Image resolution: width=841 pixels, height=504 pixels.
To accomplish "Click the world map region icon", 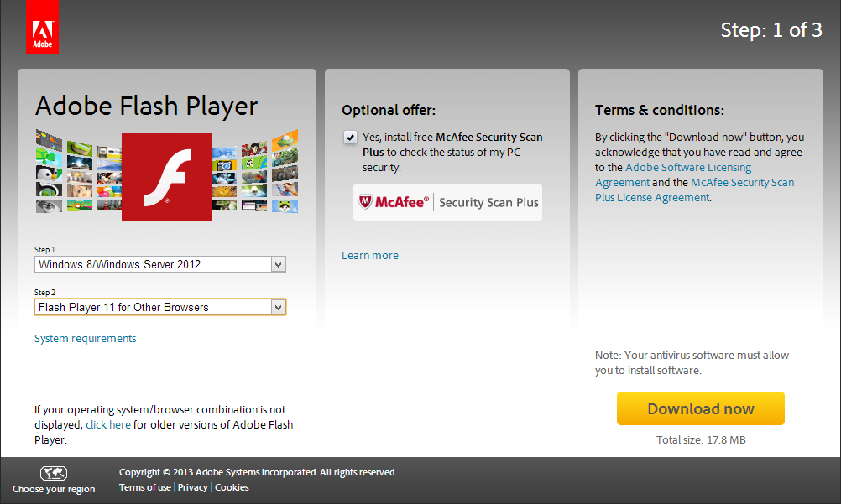I will 54,474.
